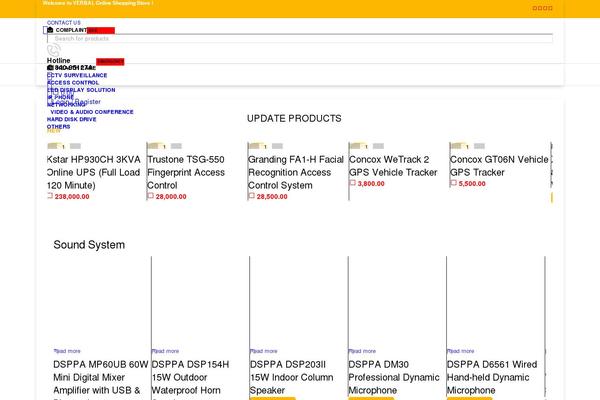Open HARD DISK DRIVE category menu
The width and height of the screenshot is (600, 400).
[72, 119]
